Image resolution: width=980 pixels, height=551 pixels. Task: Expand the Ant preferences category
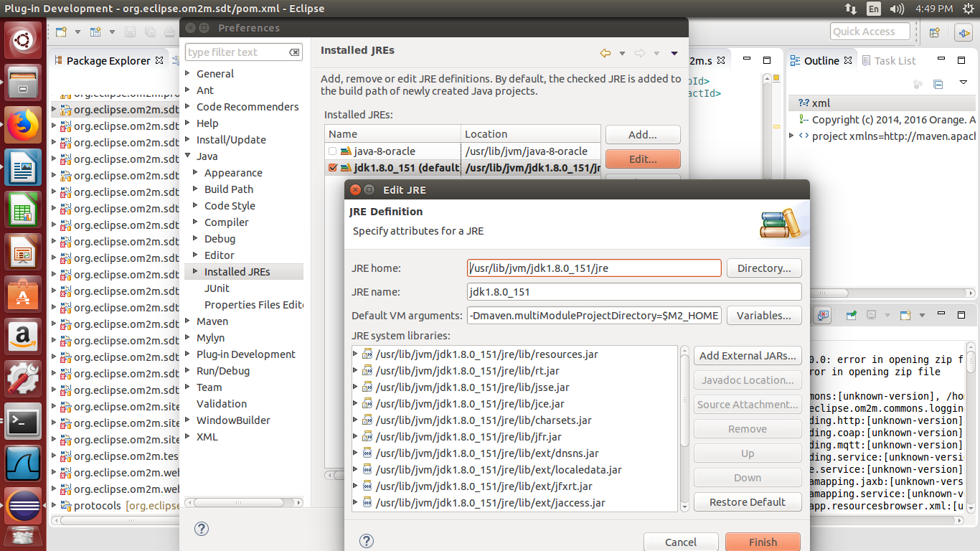click(189, 90)
